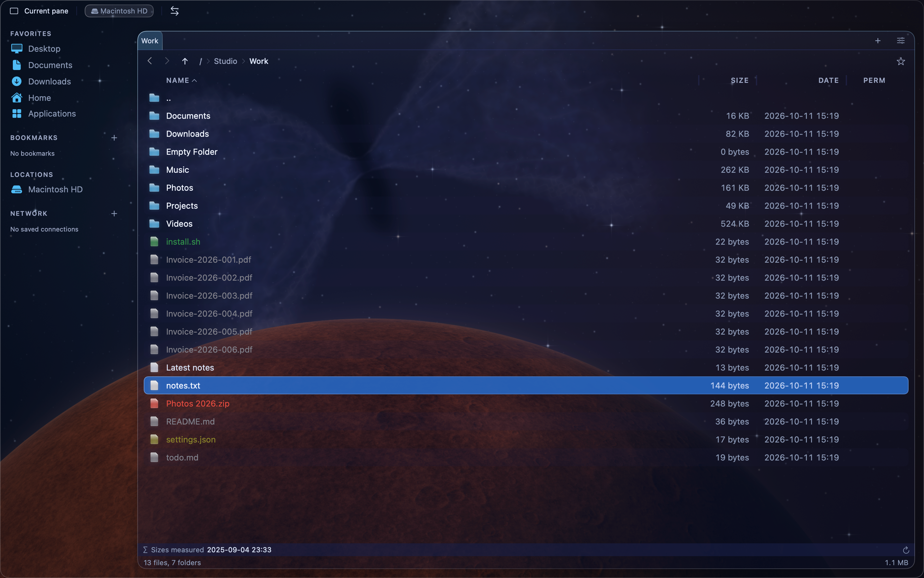This screenshot has height=578, width=924.
Task: Refresh folder sizes in status bar
Action: point(906,550)
